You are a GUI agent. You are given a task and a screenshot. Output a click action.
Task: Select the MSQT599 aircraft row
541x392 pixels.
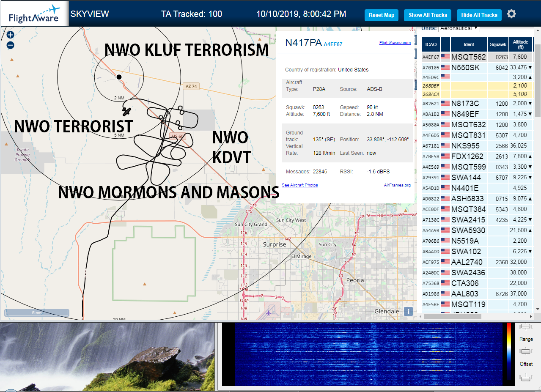click(478, 167)
